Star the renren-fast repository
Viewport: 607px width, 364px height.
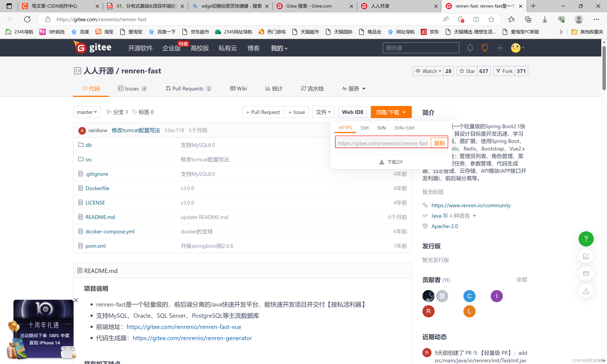(x=467, y=71)
